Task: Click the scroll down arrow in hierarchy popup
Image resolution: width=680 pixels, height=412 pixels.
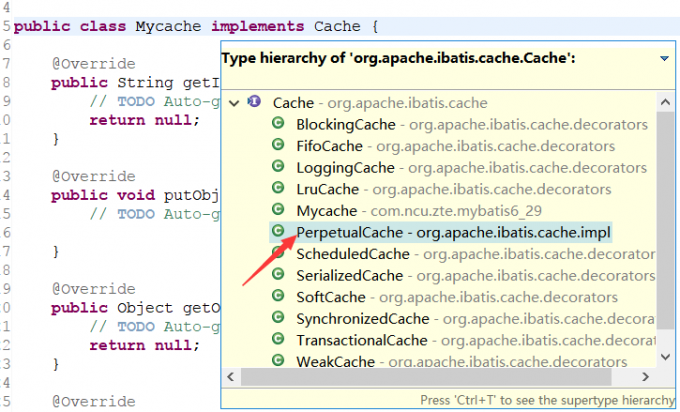Action: click(x=664, y=359)
